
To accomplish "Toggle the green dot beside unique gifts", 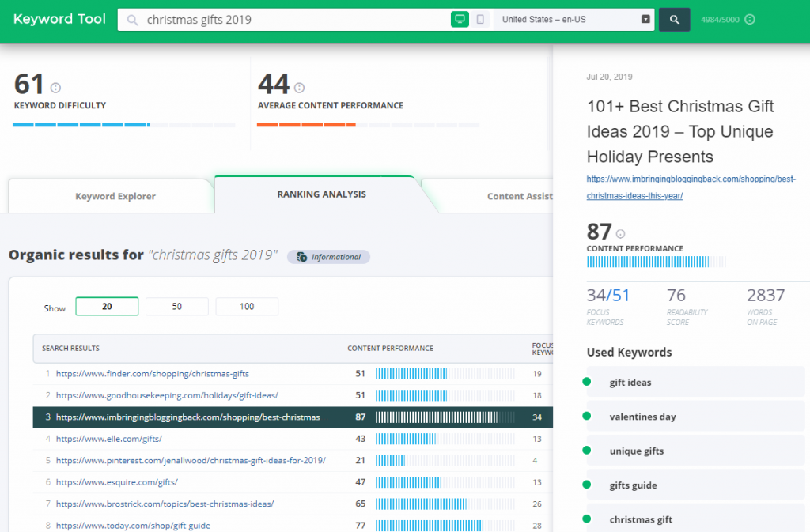I will [585, 451].
